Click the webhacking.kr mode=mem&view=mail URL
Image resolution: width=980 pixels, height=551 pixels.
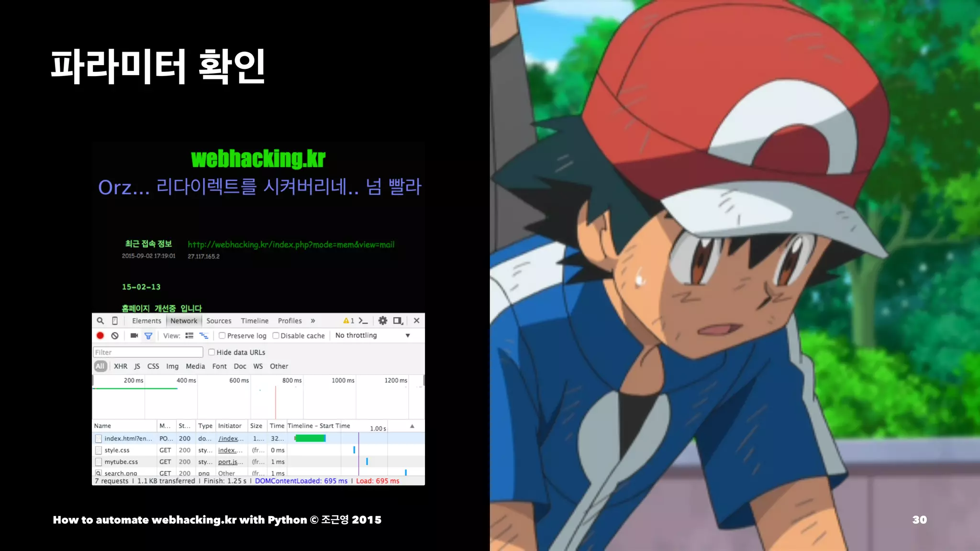[x=291, y=244]
